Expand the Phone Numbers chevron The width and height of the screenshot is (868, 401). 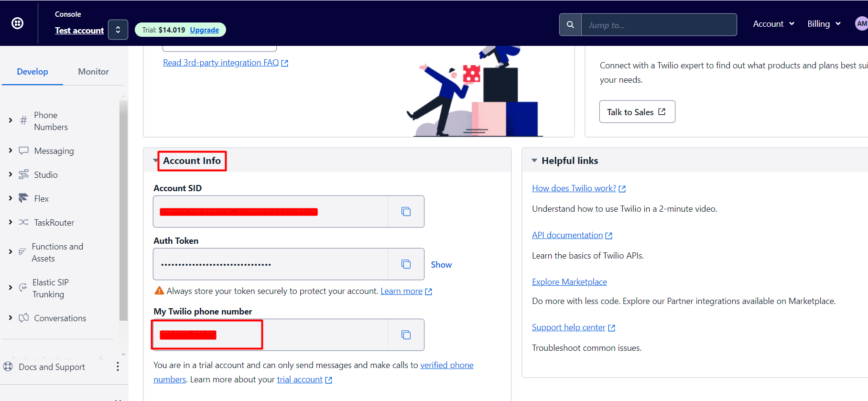[11, 120]
